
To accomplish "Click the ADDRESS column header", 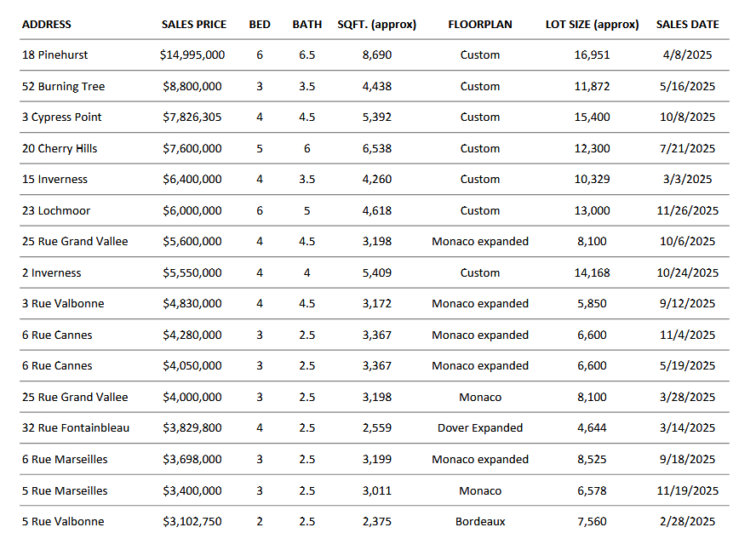I will pos(47,25).
